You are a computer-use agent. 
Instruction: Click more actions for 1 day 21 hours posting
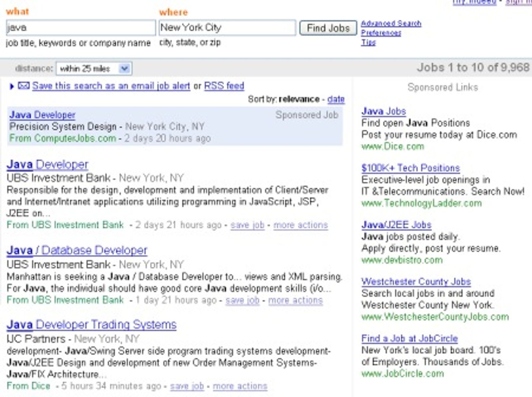296,300
